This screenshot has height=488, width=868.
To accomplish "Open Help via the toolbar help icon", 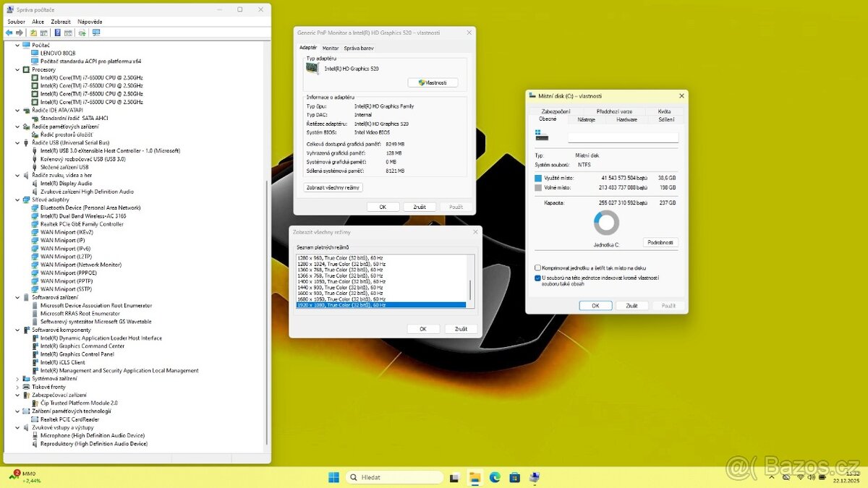I will pos(58,32).
